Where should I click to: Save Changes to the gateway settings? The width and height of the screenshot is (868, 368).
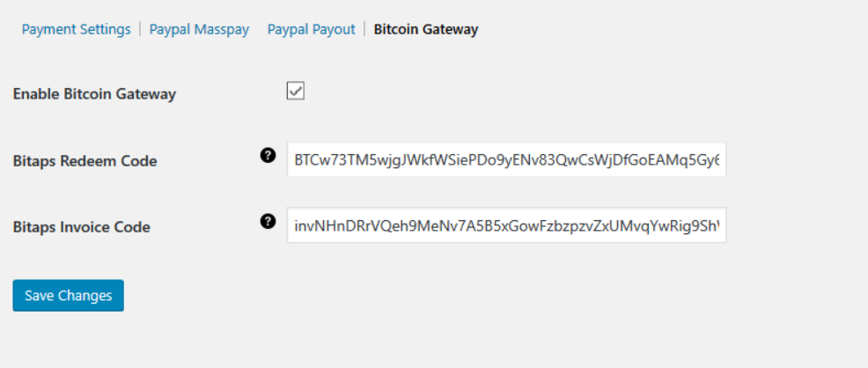click(x=68, y=296)
